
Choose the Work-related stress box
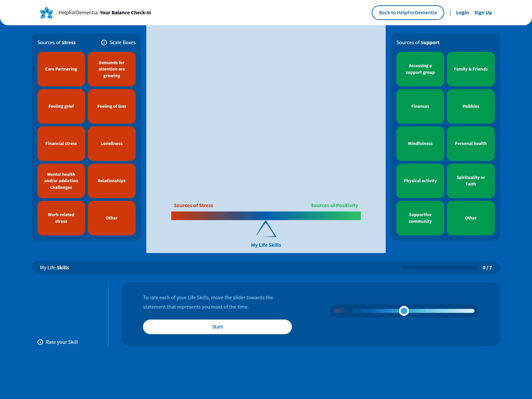61,218
